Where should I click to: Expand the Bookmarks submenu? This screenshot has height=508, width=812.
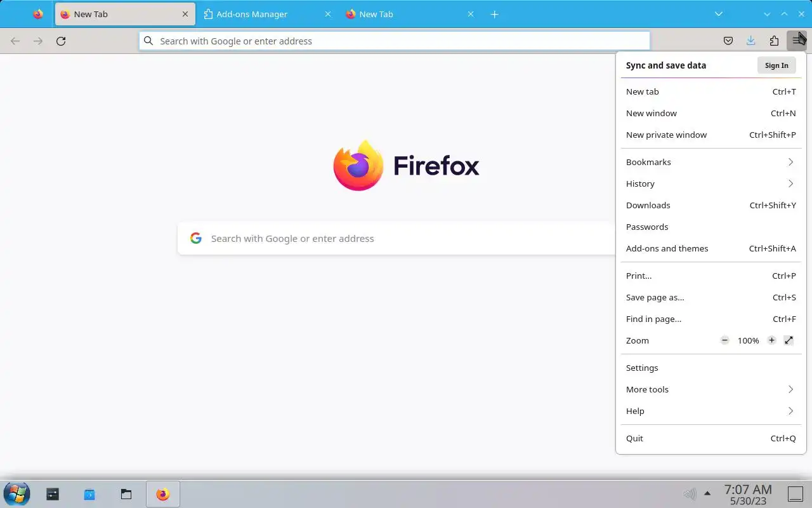click(x=711, y=162)
